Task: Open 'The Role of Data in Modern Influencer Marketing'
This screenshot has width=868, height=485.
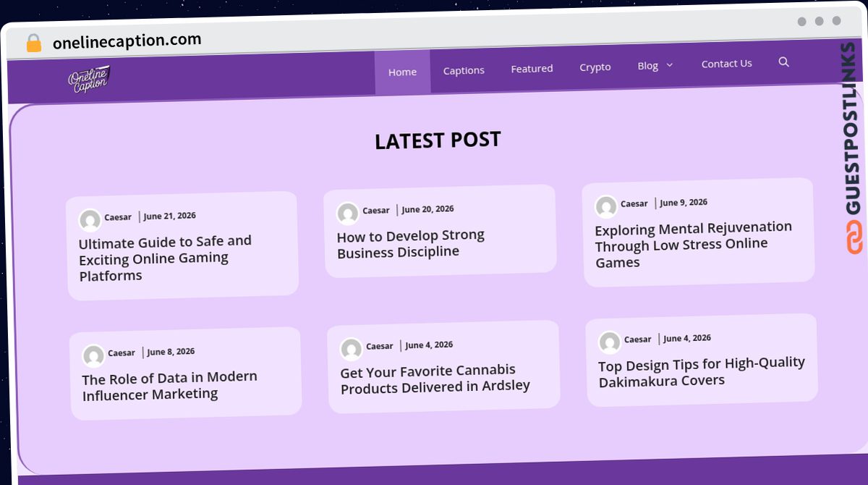Action: pyautogui.click(x=170, y=386)
